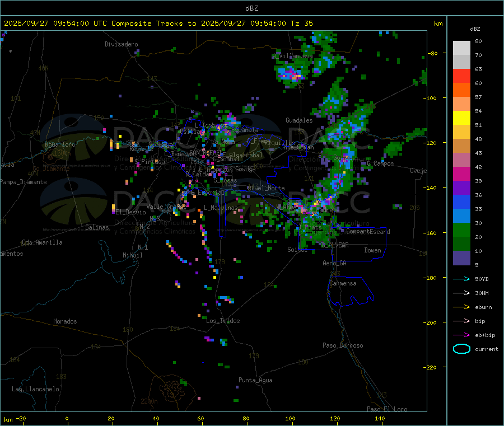
Task: Click the 0 km bottom axis label
Action: (x=67, y=418)
